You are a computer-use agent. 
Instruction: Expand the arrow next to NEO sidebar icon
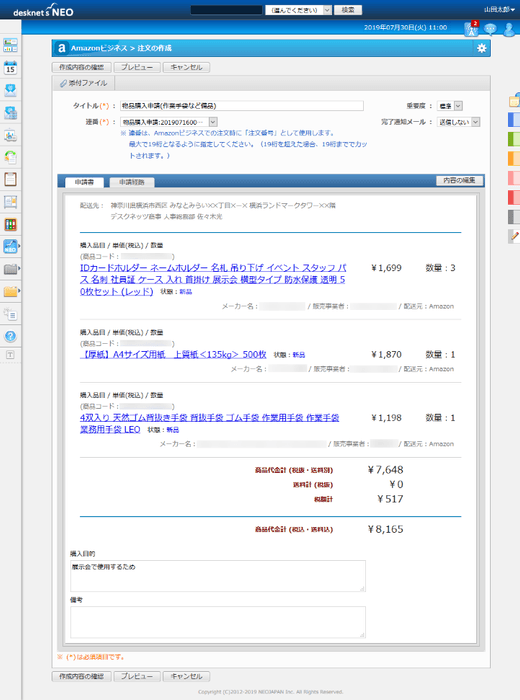pyautogui.click(x=19, y=246)
